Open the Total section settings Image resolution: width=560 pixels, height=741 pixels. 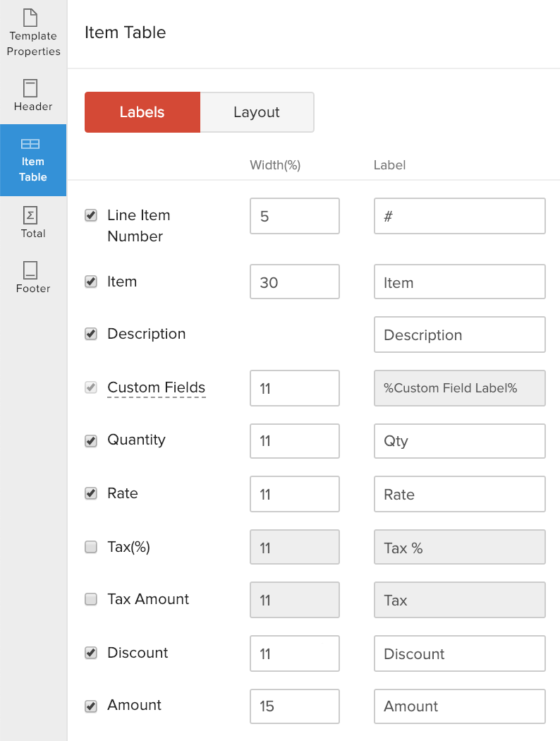point(32,222)
